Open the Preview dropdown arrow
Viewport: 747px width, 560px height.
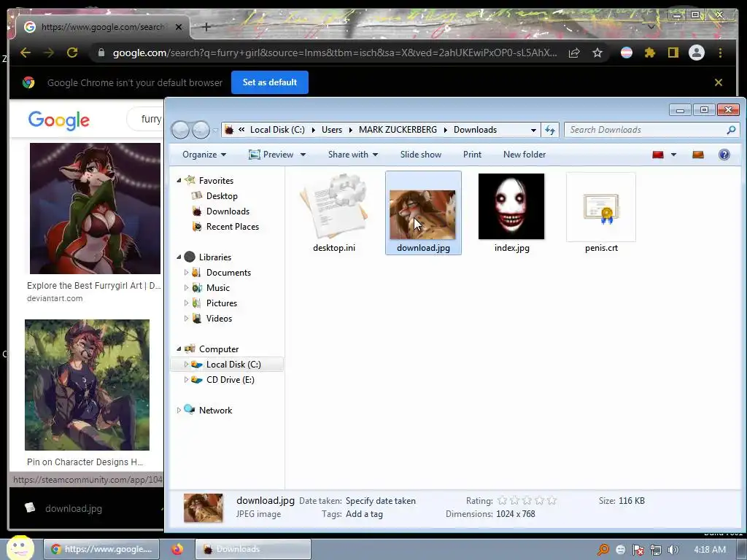(303, 155)
